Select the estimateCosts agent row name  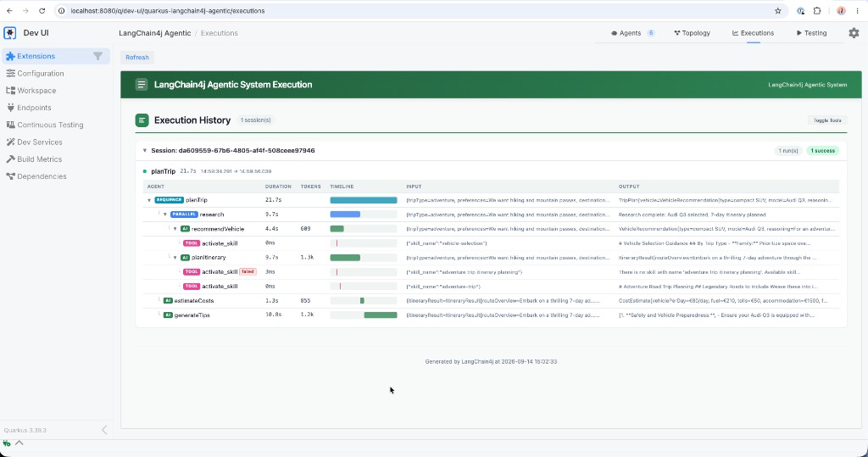click(194, 301)
